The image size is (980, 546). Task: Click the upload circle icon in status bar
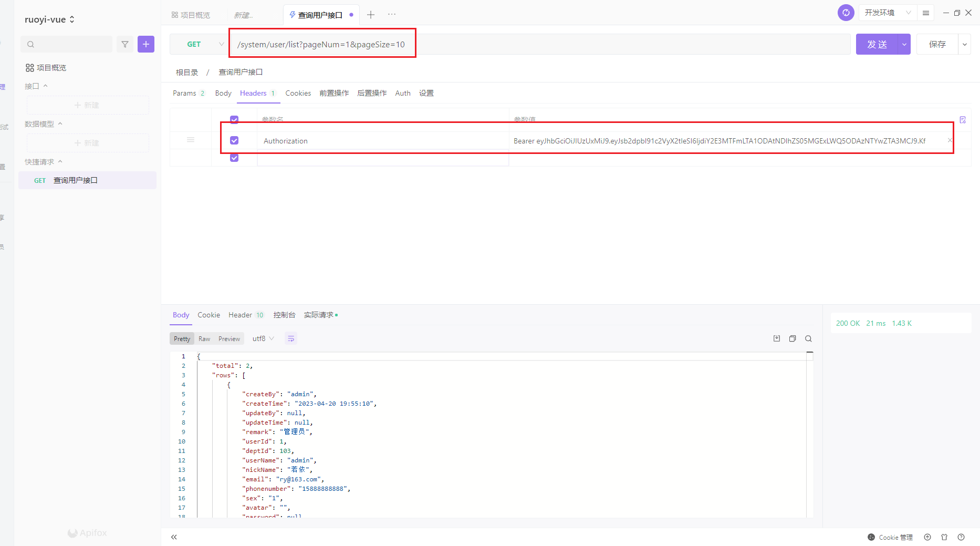click(x=927, y=537)
